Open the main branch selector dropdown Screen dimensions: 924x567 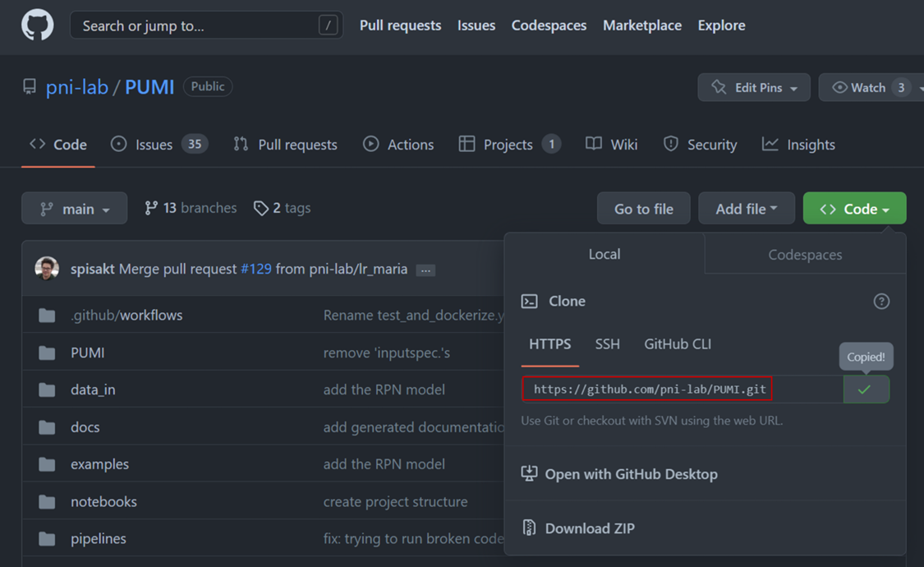pyautogui.click(x=74, y=208)
